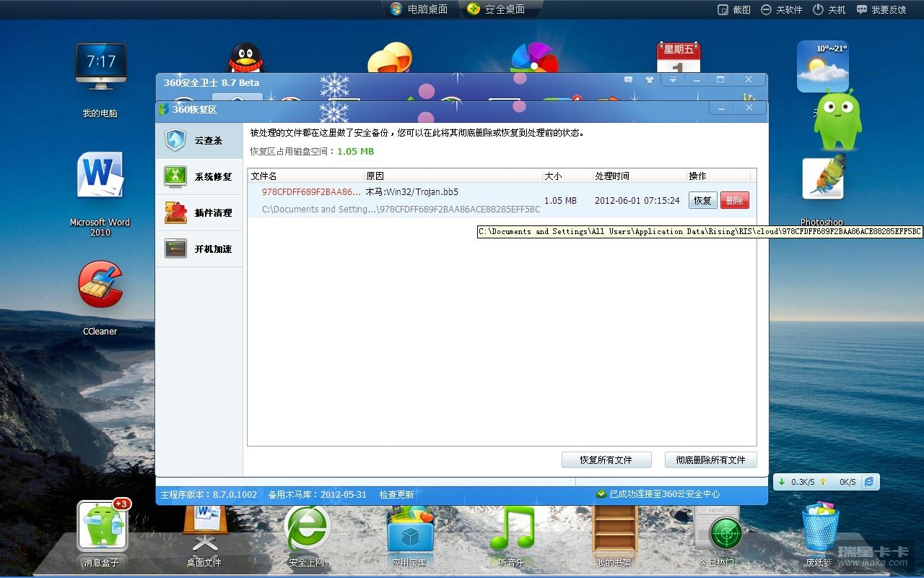Launch 安全上网 browser from the dock
Viewport: 924px width, 578px height.
click(307, 535)
